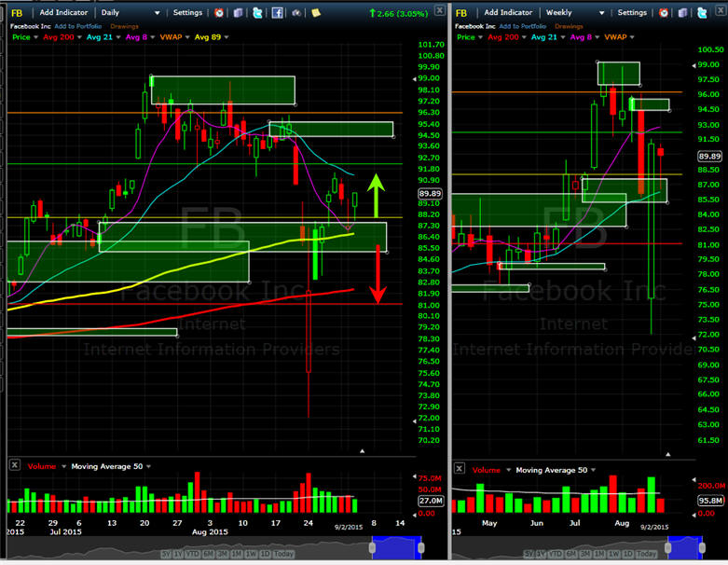This screenshot has height=565, width=728.
Task: Click FB ticker symbol in Weekly chart
Action: [461, 13]
